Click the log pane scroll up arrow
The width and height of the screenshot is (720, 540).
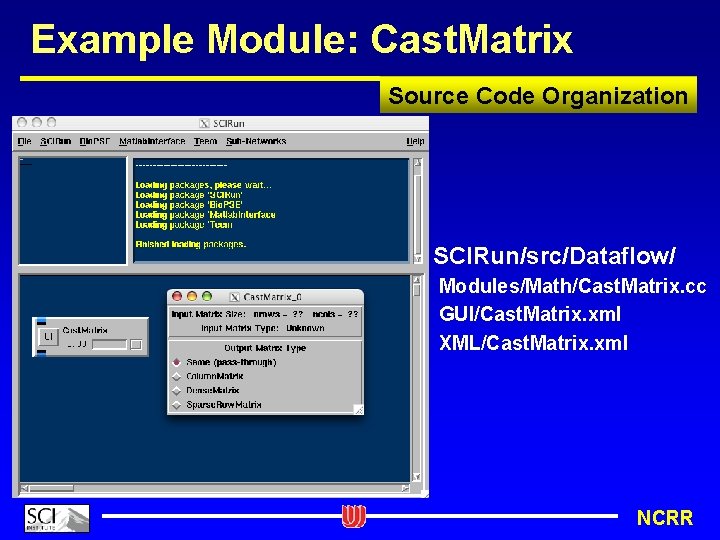point(417,163)
